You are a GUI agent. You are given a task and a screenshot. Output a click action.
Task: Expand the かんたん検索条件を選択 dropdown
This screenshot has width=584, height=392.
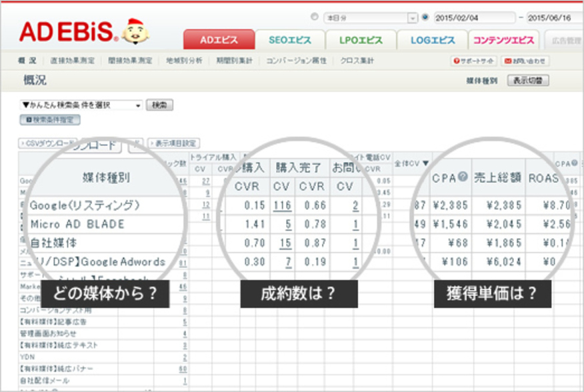(x=138, y=105)
